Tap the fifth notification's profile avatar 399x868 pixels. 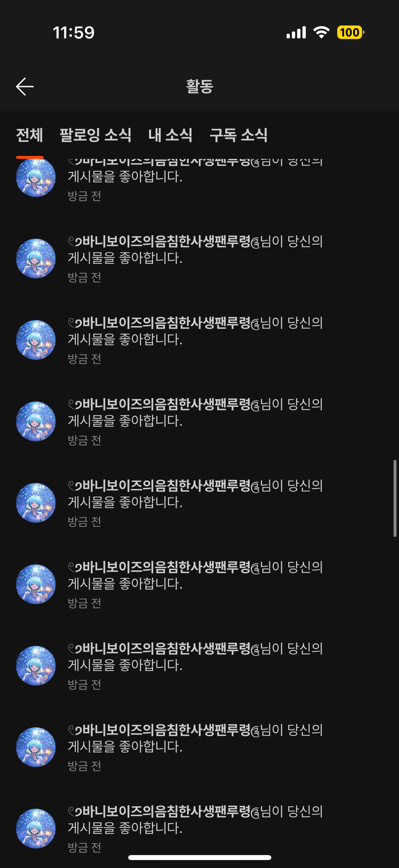click(x=36, y=503)
